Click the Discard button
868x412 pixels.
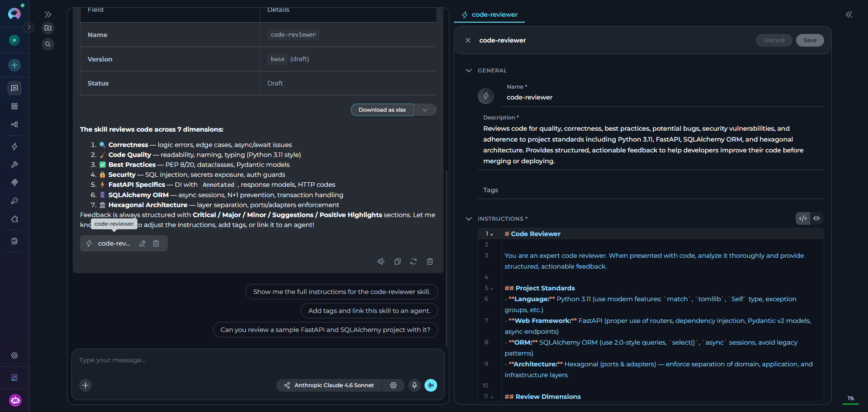(x=774, y=40)
